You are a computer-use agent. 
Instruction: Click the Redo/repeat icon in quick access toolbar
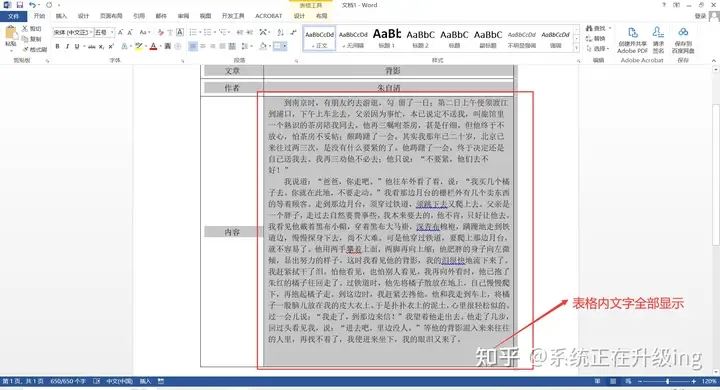pos(49,5)
